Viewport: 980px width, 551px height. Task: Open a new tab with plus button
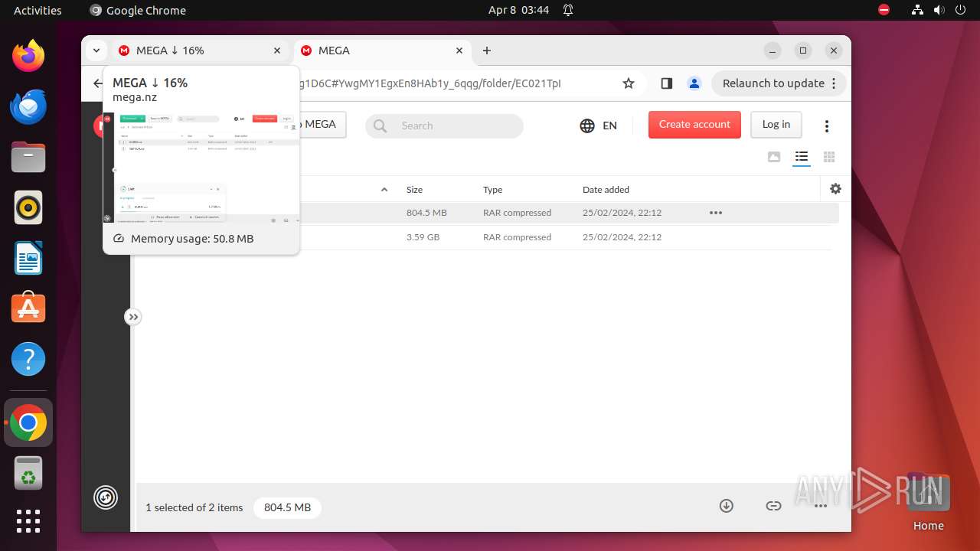tap(487, 51)
